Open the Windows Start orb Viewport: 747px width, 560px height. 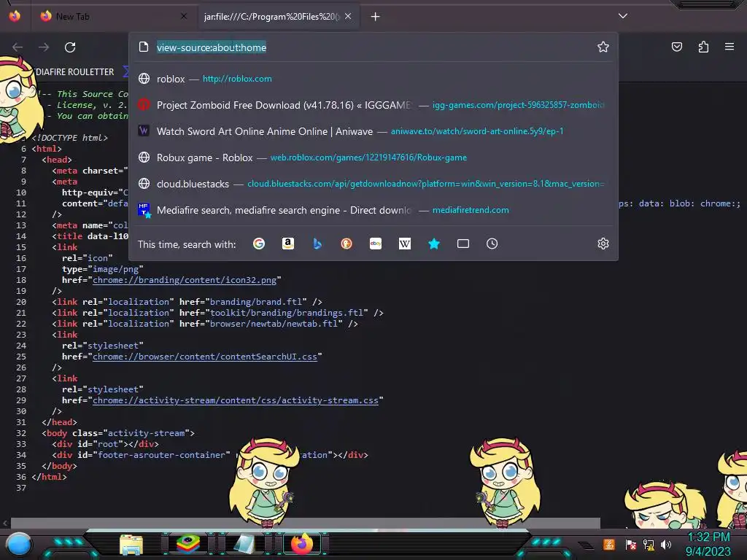[x=18, y=544]
